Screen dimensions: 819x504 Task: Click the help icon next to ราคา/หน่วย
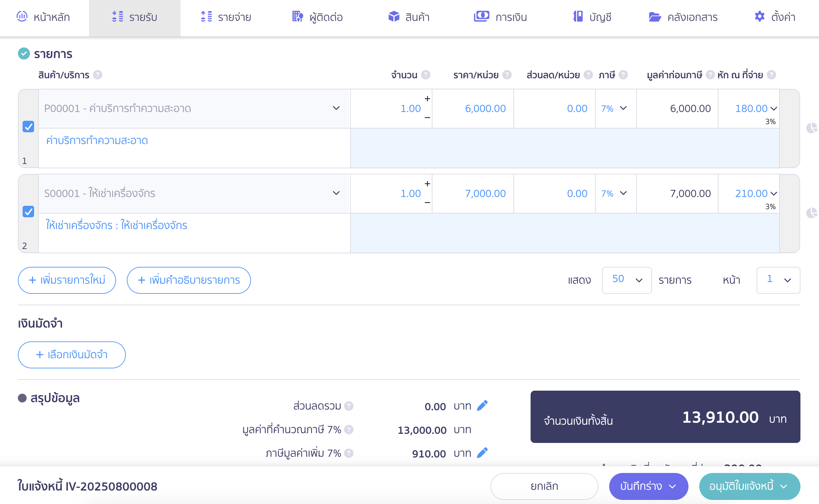(507, 75)
